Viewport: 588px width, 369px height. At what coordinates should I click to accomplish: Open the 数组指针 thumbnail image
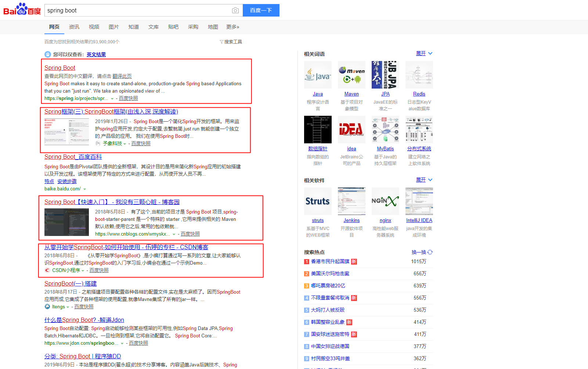point(318,129)
